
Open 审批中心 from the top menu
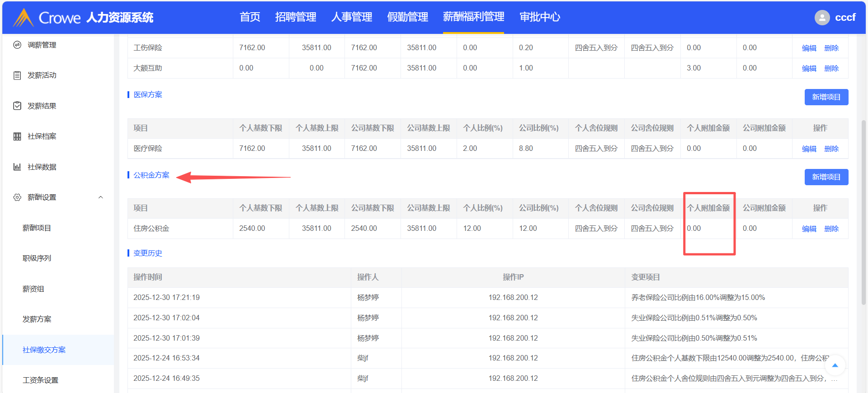[x=539, y=17]
